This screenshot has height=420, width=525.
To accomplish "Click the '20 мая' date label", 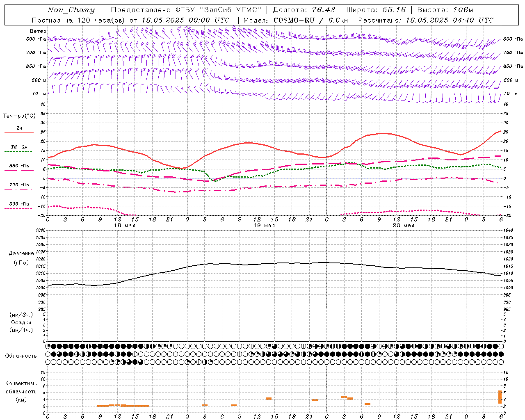I will tap(403, 226).
